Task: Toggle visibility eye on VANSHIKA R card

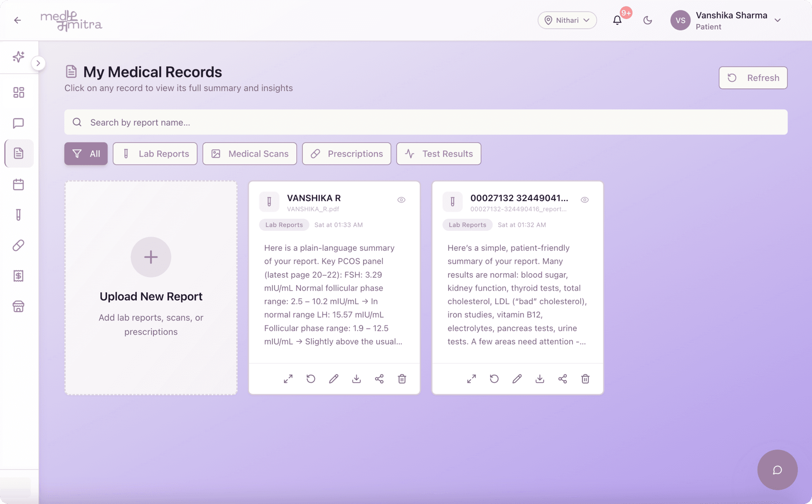Action: click(401, 200)
